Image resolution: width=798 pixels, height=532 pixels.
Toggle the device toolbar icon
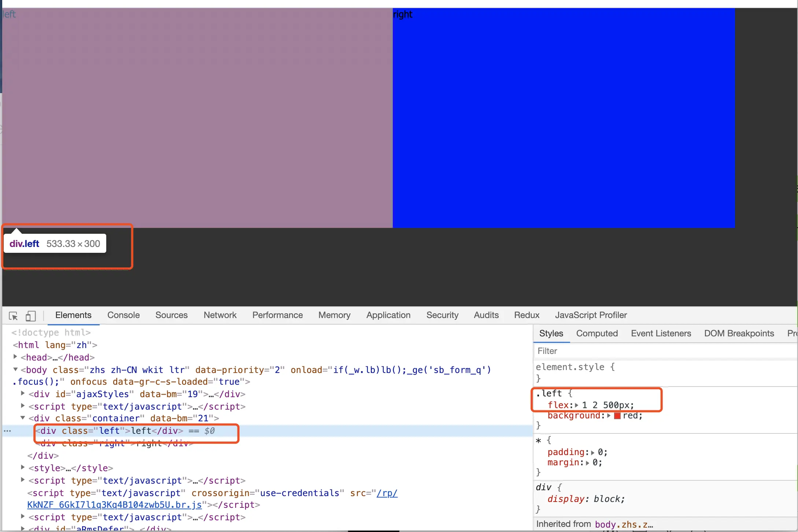coord(30,316)
